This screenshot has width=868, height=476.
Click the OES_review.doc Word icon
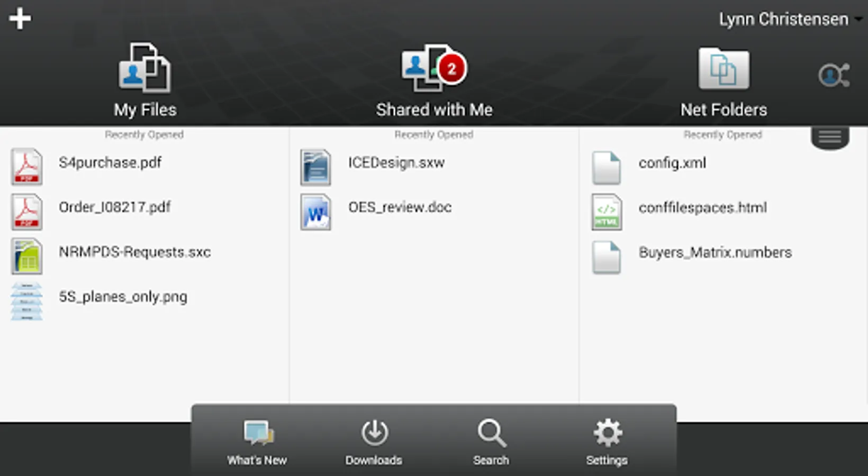pyautogui.click(x=315, y=212)
